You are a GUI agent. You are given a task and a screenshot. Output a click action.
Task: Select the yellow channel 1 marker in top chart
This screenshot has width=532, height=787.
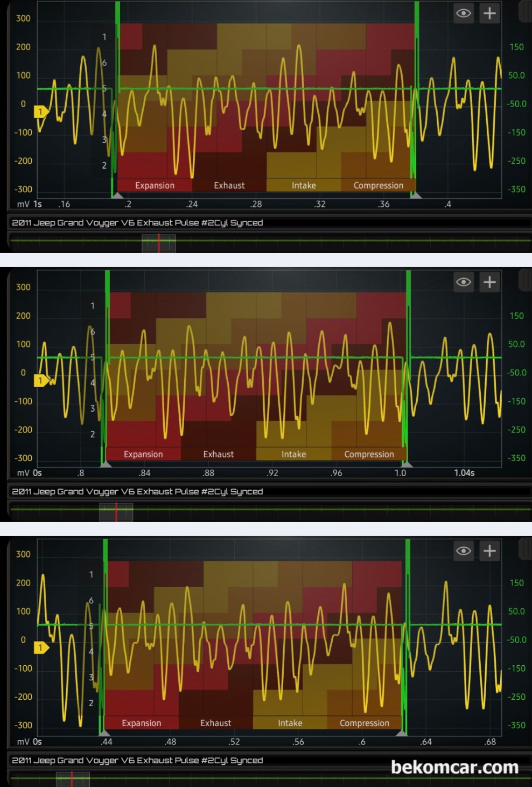click(41, 112)
